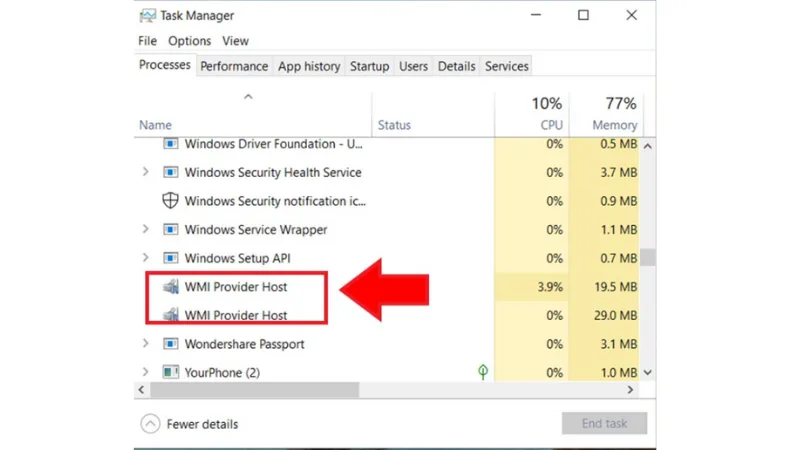800x450 pixels.
Task: Click the 0.5 MB memory value
Action: pyautogui.click(x=618, y=144)
